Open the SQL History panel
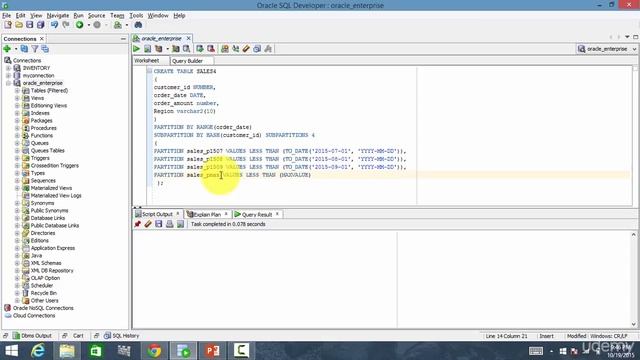The height and width of the screenshot is (360, 640). pos(122,336)
